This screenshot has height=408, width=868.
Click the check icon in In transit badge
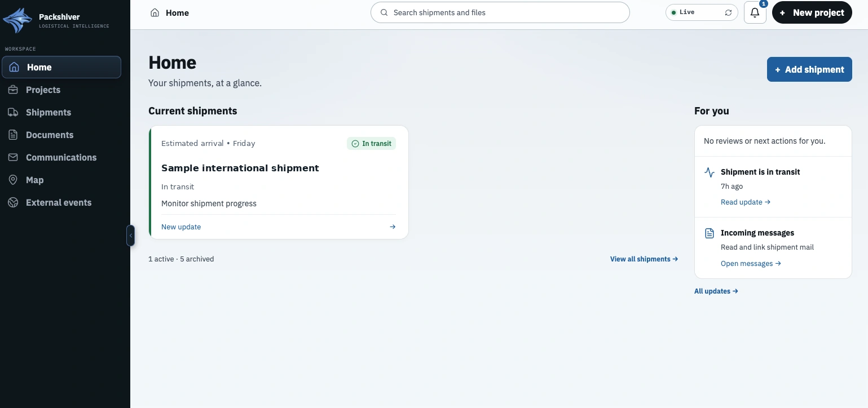[x=355, y=144]
